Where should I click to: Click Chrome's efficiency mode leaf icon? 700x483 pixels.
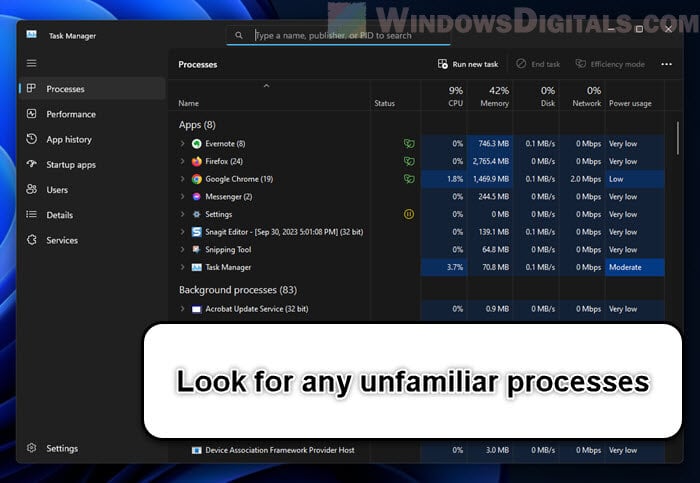point(409,179)
